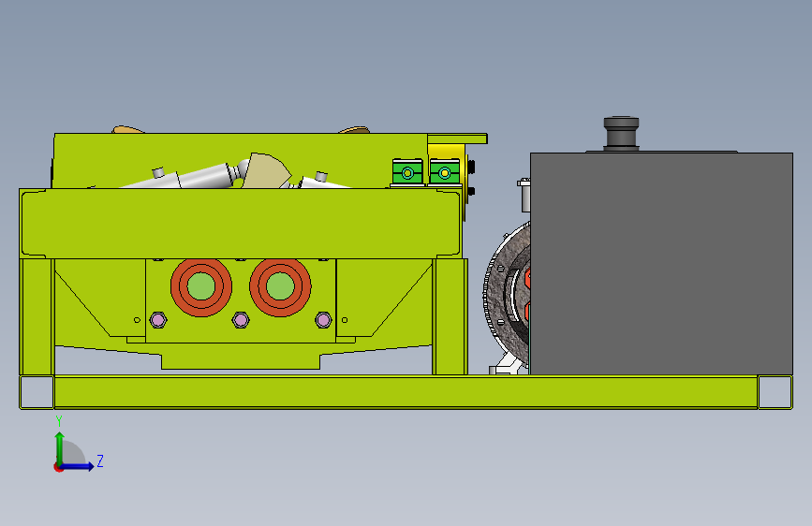The width and height of the screenshot is (812, 526).
Task: Select the right vertical frame leg
Action: 450,316
